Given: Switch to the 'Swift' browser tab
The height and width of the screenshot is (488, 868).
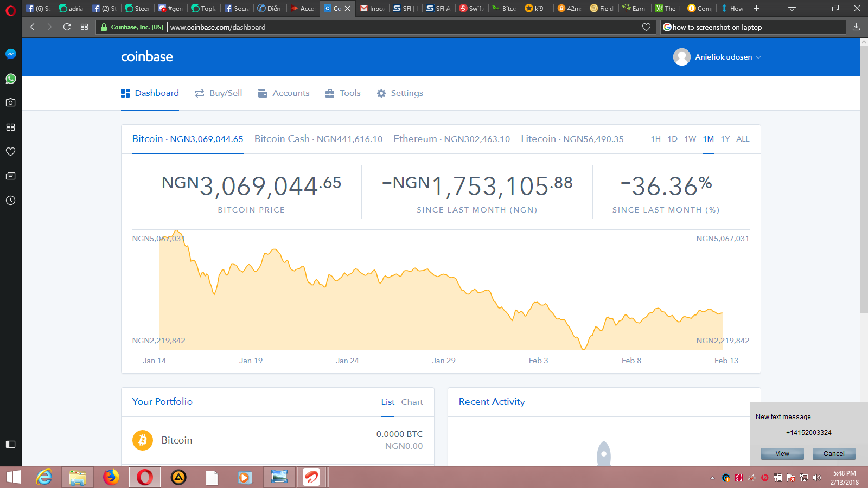Looking at the screenshot, I should (x=471, y=8).
